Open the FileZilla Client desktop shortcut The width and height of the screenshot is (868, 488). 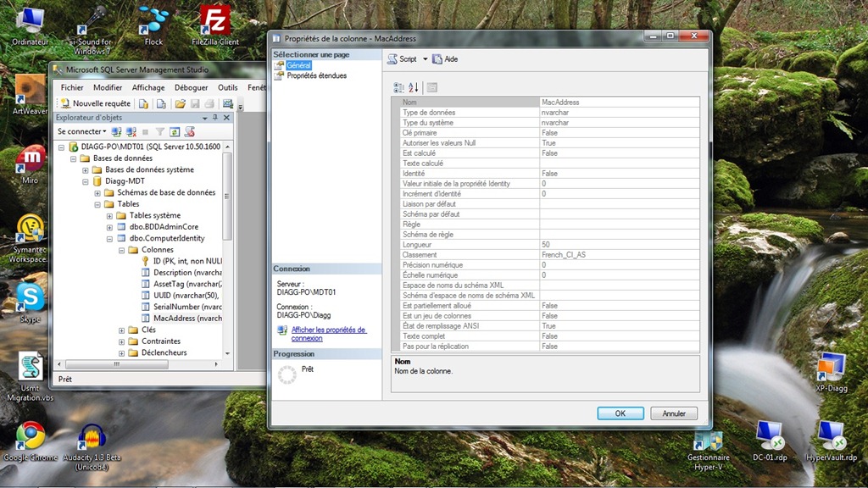pyautogui.click(x=215, y=26)
